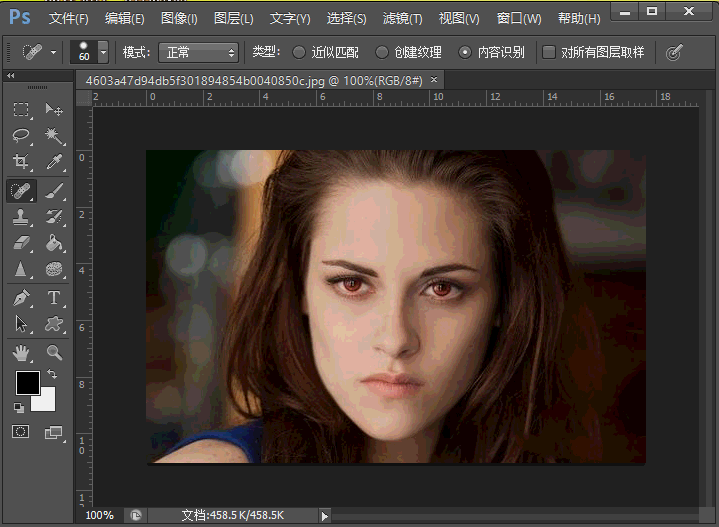
Task: Select the Zoom magnifier tool
Action: 54,353
